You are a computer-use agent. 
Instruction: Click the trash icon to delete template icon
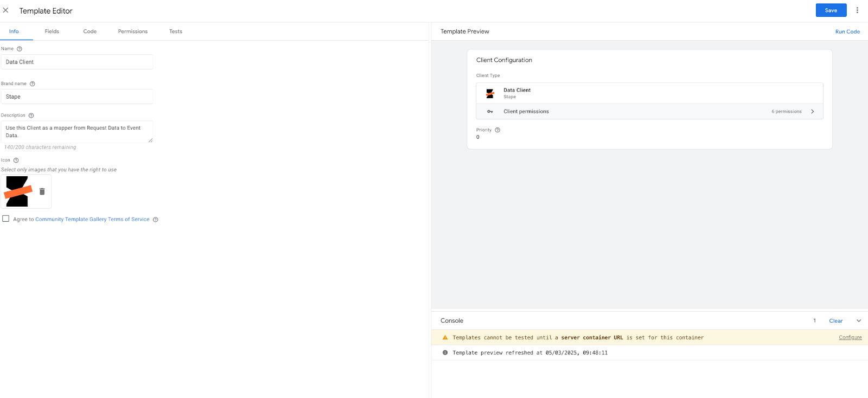coord(42,191)
